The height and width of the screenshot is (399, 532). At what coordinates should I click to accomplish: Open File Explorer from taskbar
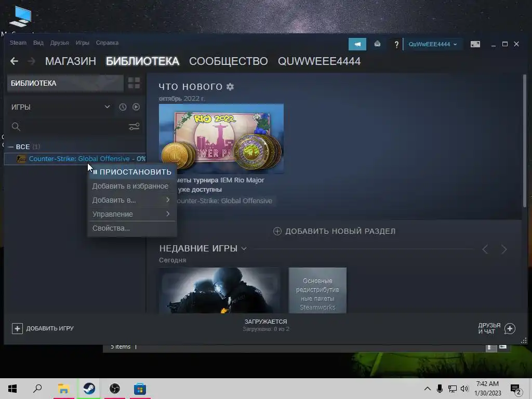63,389
